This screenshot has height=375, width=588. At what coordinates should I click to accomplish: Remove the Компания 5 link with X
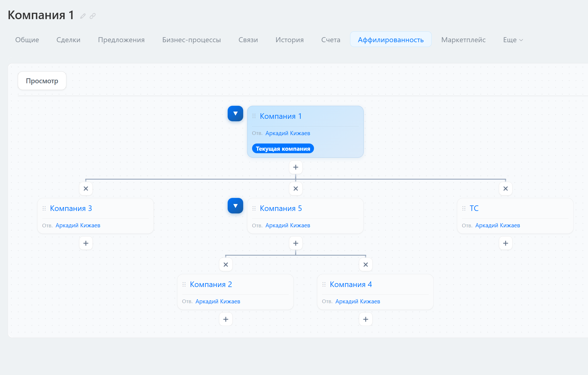[x=296, y=189]
